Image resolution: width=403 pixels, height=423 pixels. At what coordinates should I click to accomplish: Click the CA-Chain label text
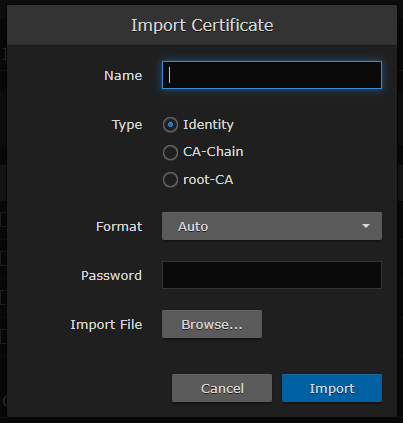point(213,152)
